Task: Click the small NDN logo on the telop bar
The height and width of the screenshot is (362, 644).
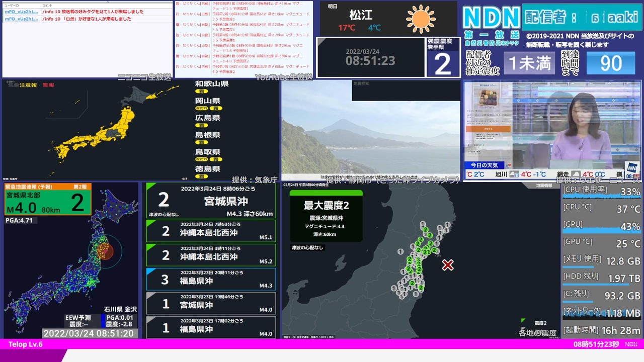Action: click(631, 344)
